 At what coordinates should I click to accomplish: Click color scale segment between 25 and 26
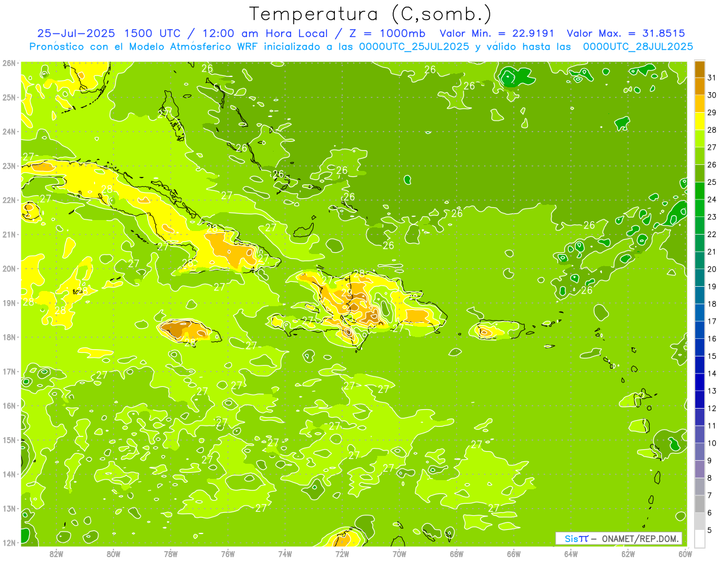[x=699, y=173]
